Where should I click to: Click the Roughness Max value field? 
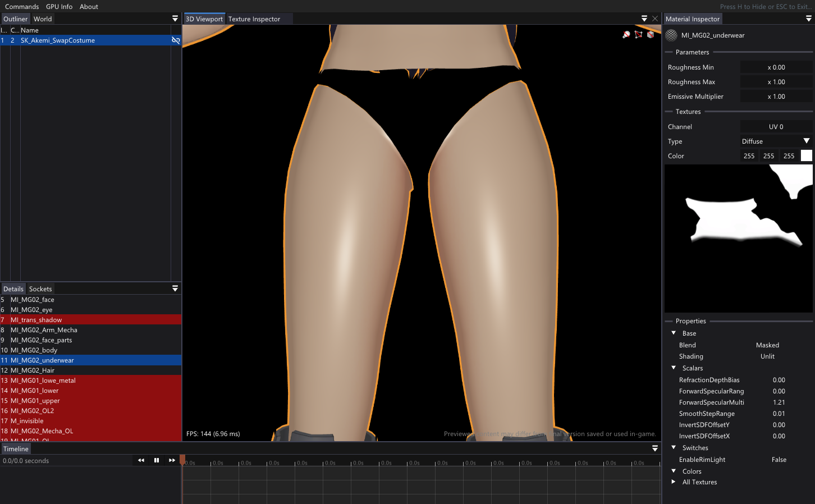click(x=776, y=82)
